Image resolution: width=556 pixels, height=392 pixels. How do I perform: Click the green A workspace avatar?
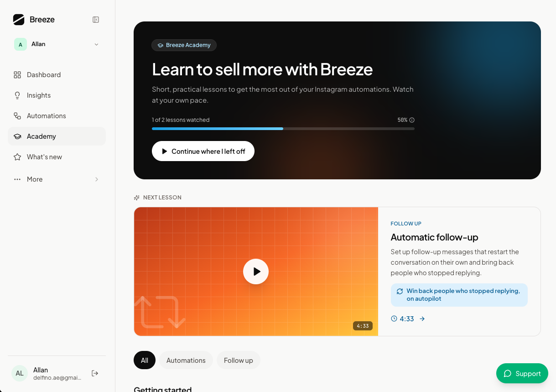[x=21, y=44]
